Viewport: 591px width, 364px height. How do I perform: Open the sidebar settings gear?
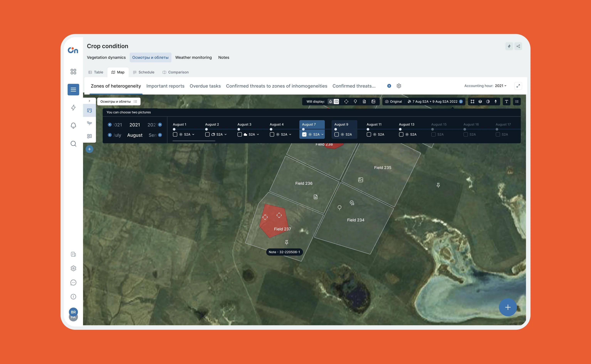[x=73, y=268]
